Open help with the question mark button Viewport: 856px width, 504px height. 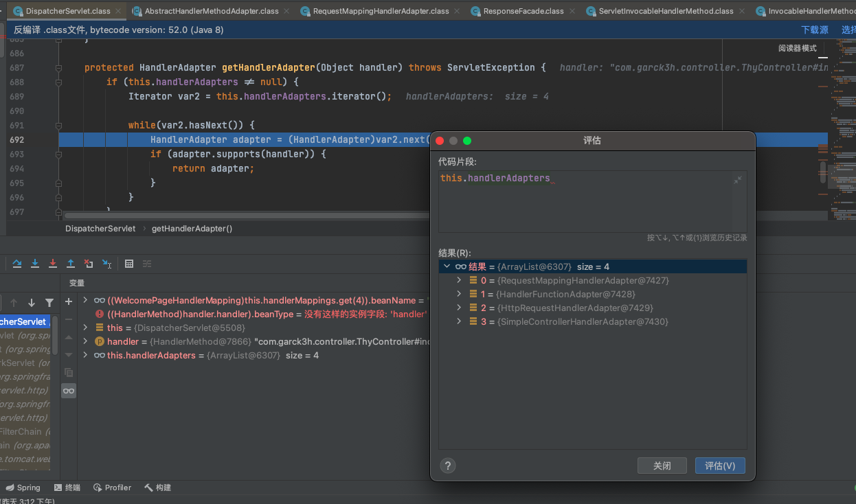pyautogui.click(x=448, y=466)
